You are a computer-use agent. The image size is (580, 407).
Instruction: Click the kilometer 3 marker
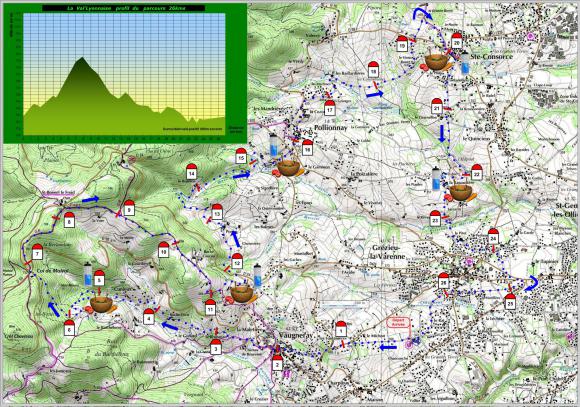pos(216,347)
